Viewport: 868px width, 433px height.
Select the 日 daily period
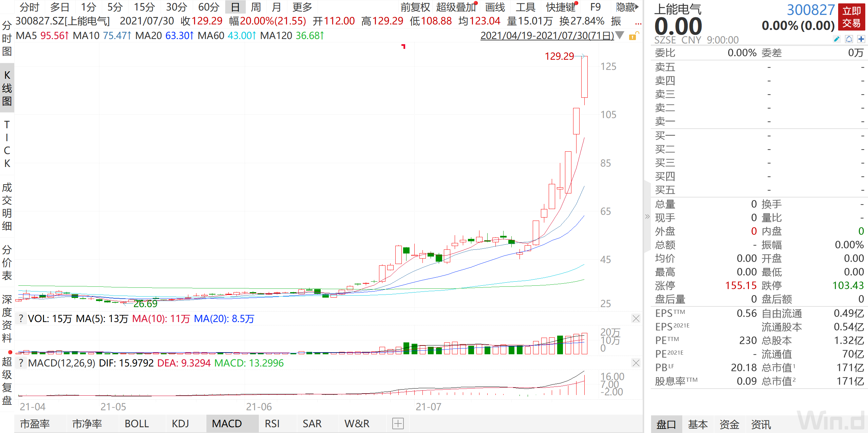pos(235,7)
